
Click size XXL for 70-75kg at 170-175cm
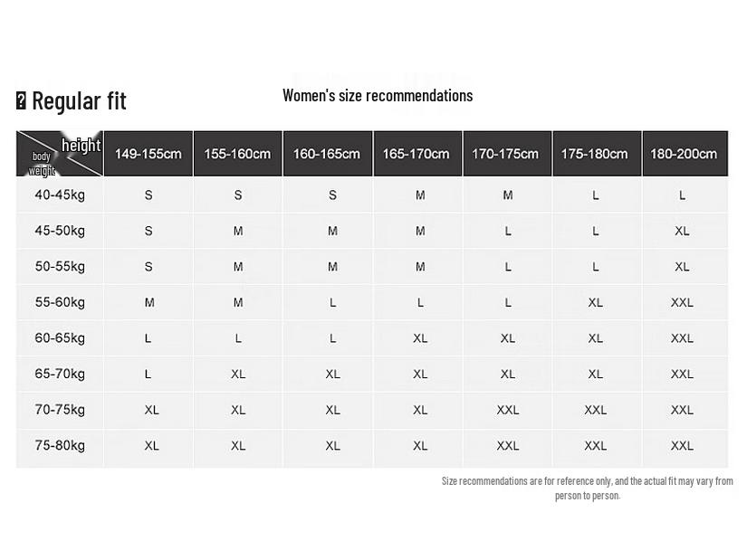click(x=507, y=410)
